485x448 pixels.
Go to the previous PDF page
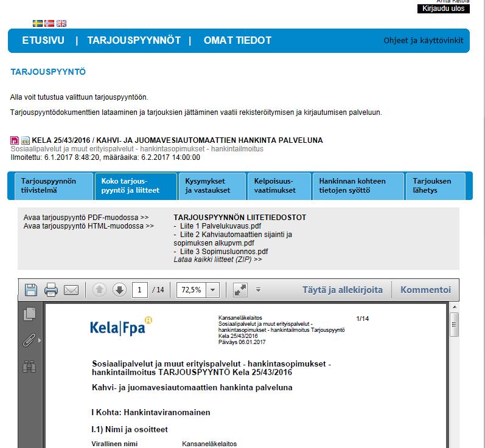click(x=99, y=290)
